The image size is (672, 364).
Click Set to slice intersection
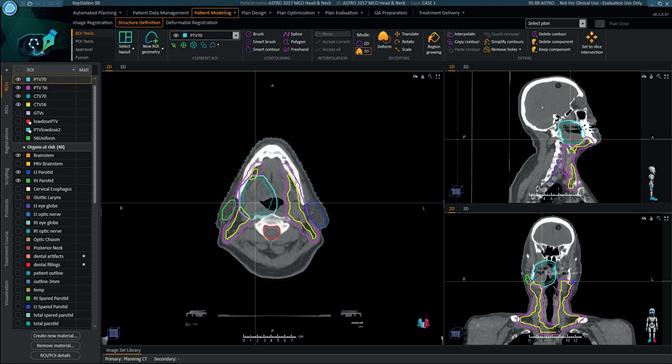[x=591, y=42]
